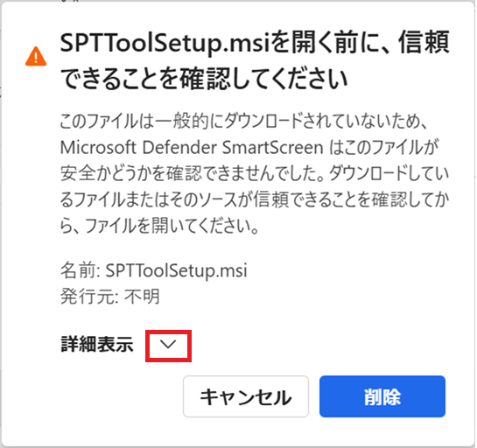477x448 pixels.
Task: Click final body line ら、ファイルを開いてください
Action: (159, 226)
